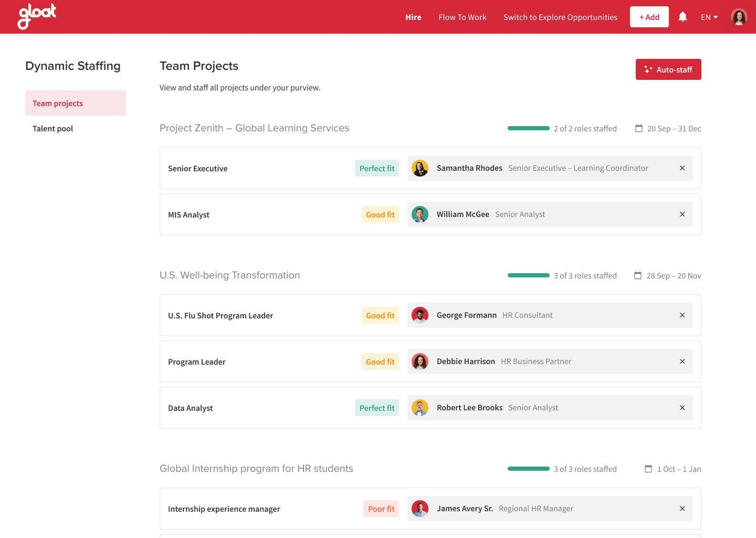The height and width of the screenshot is (538, 756).
Task: Click Perfect fit badge on Senior Executive row
Action: pos(377,168)
